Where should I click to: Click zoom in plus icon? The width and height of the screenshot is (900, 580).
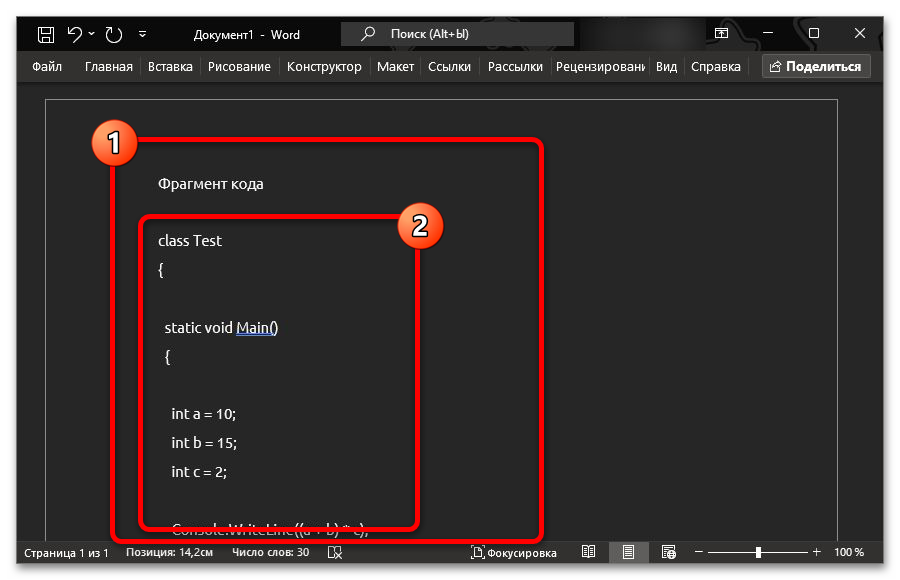click(x=817, y=552)
